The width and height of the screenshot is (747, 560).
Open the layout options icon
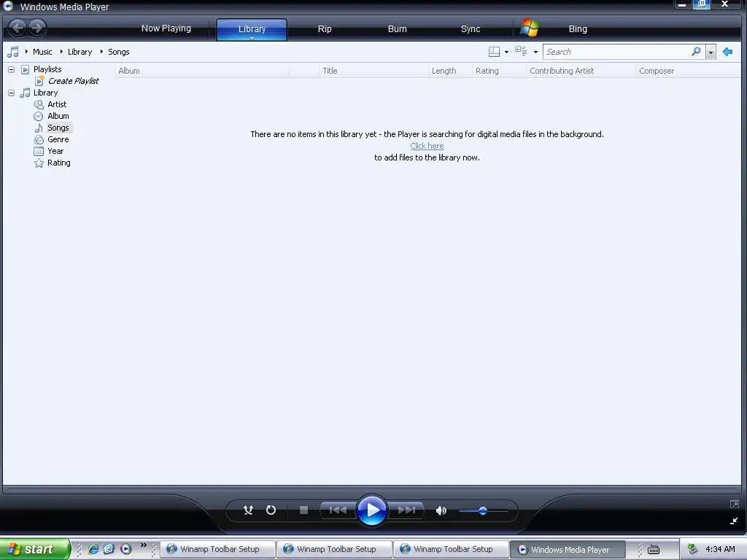pos(494,52)
